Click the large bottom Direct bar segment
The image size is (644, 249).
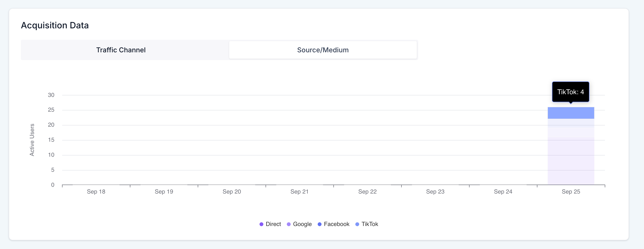pyautogui.click(x=571, y=161)
